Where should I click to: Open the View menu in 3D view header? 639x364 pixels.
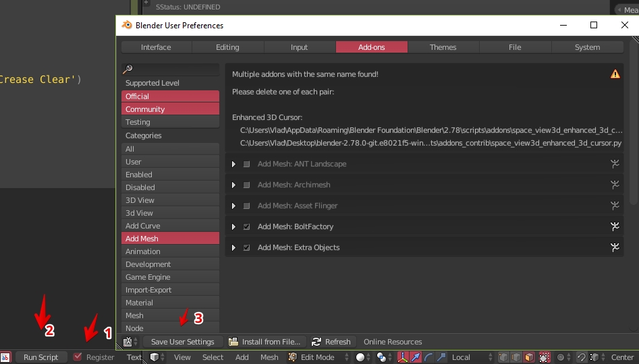[x=182, y=357]
